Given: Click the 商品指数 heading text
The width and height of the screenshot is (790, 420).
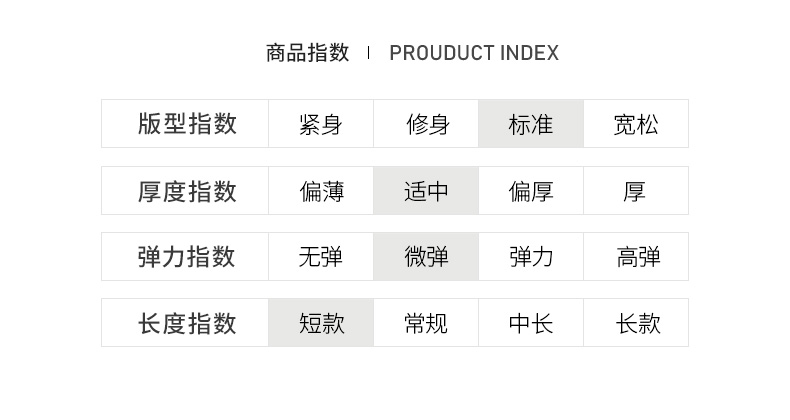Looking at the screenshot, I should (308, 53).
